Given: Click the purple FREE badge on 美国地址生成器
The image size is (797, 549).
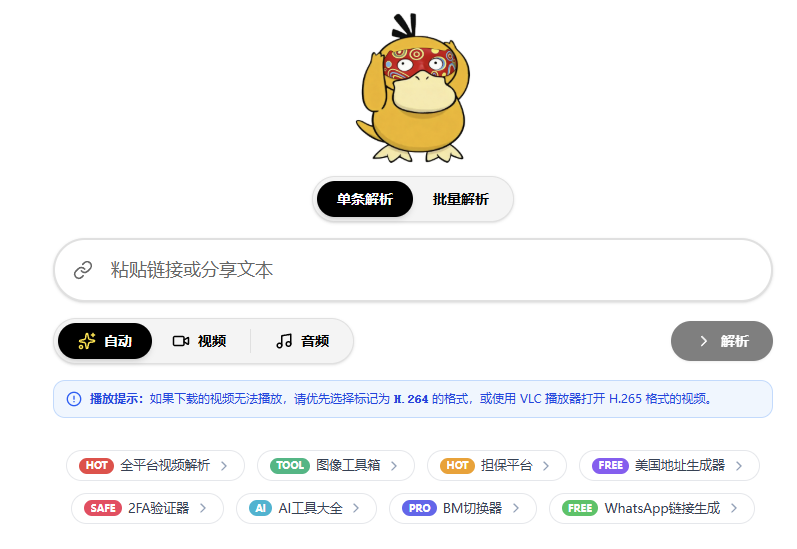Looking at the screenshot, I should coord(610,465).
